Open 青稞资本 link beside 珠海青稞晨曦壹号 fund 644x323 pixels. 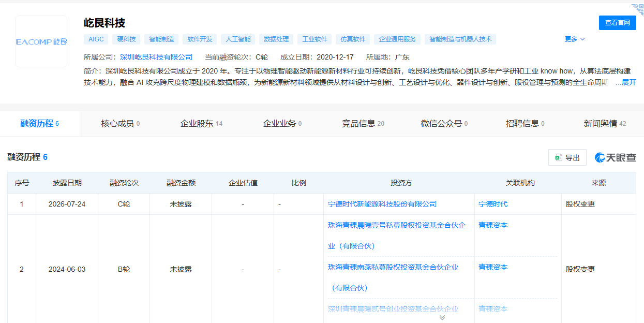pos(493,225)
